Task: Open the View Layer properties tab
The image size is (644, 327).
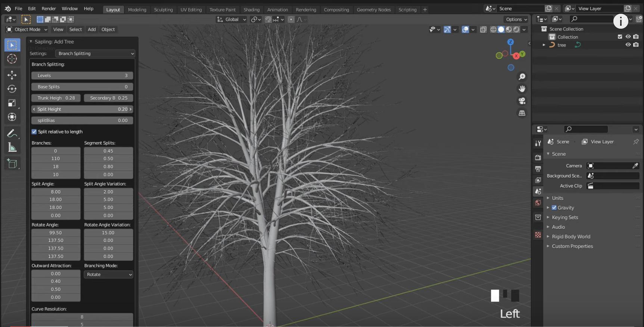Action: click(x=538, y=180)
